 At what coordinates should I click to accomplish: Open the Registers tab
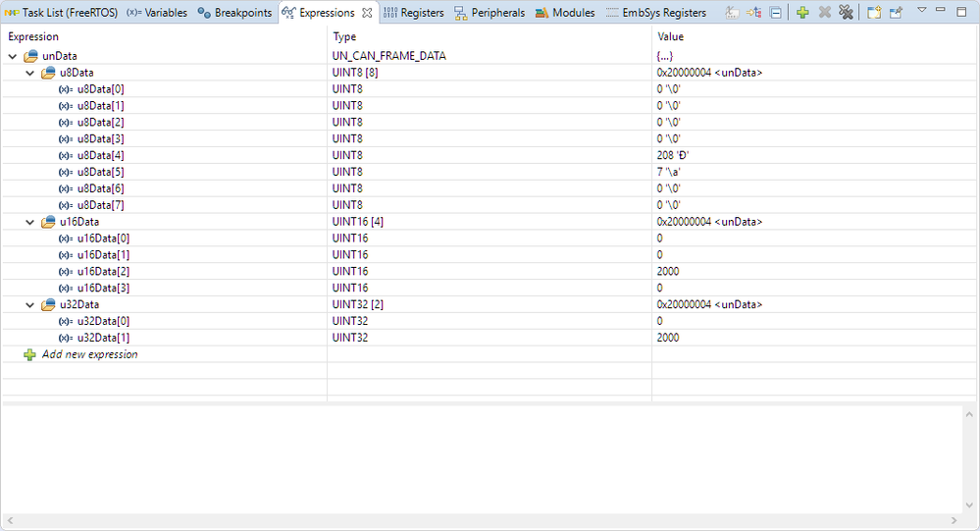414,13
